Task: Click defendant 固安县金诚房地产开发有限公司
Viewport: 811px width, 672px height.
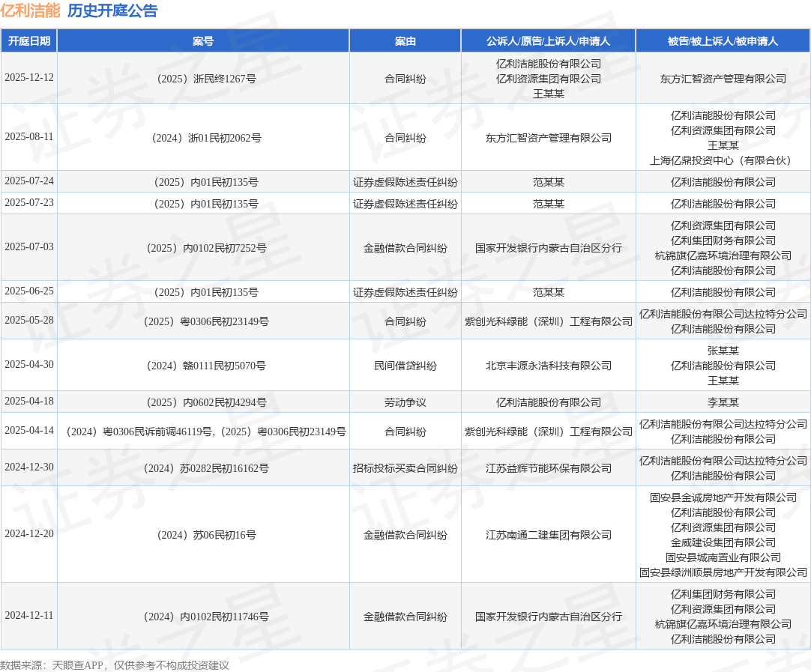Action: click(x=723, y=497)
